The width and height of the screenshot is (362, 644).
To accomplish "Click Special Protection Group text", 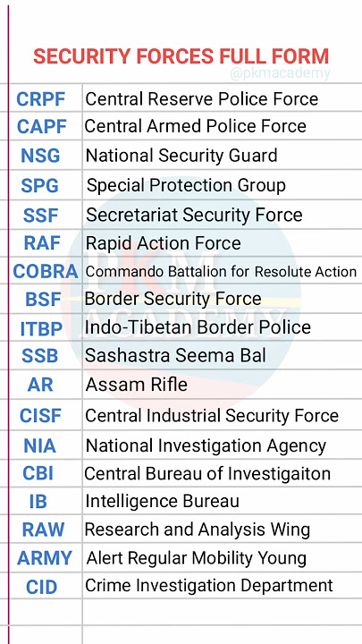I will point(186,186).
